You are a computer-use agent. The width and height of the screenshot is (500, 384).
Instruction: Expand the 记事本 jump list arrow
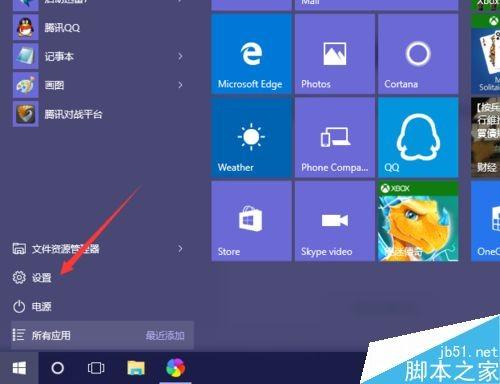[x=180, y=56]
